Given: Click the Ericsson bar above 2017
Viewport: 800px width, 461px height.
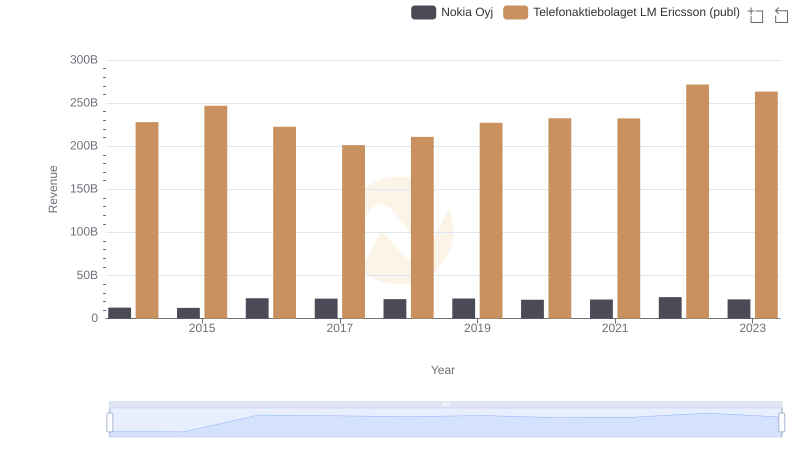Looking at the screenshot, I should [x=353, y=231].
